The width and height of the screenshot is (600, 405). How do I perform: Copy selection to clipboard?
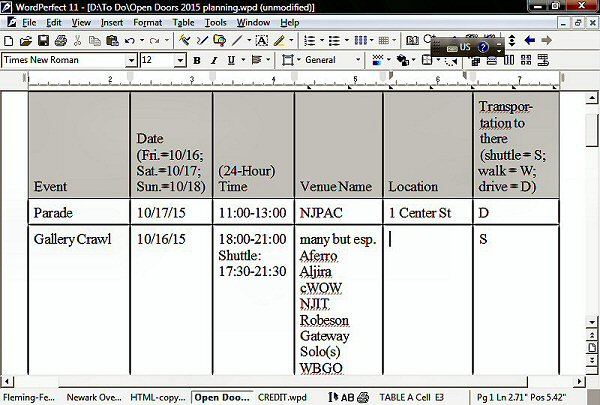[x=95, y=41]
